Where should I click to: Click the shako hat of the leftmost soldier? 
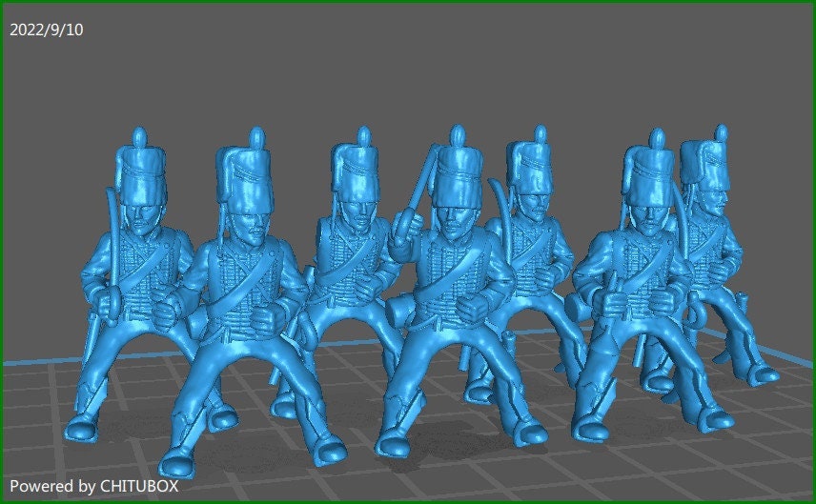[138, 170]
